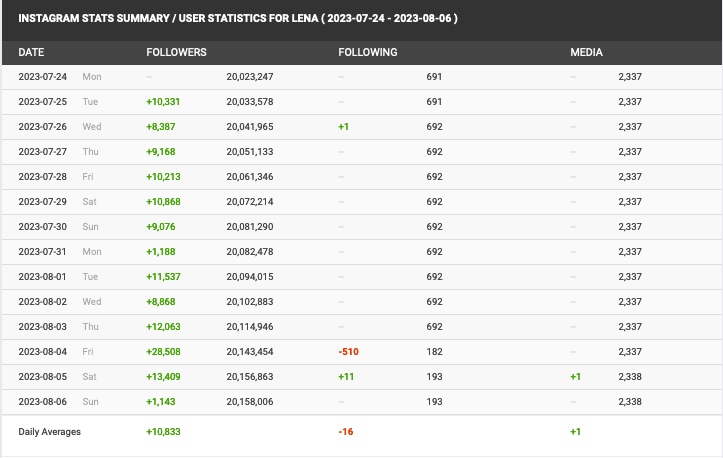The width and height of the screenshot is (723, 458).
Task: Click follower total 20,033,578
Action: point(250,101)
